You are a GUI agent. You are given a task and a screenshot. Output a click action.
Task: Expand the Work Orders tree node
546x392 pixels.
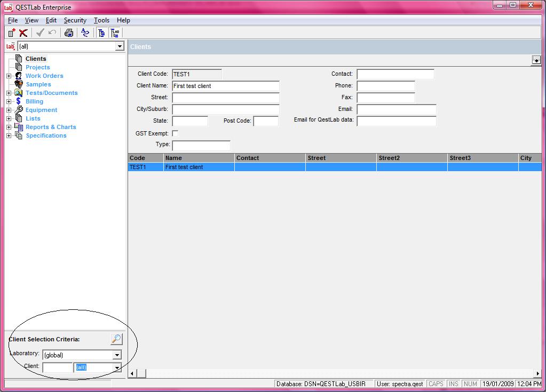click(x=9, y=76)
